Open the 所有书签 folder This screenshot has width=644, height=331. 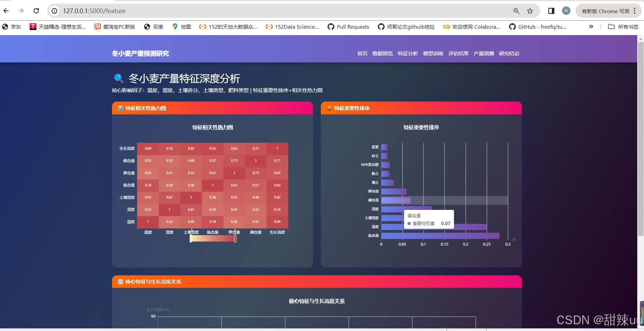(623, 27)
